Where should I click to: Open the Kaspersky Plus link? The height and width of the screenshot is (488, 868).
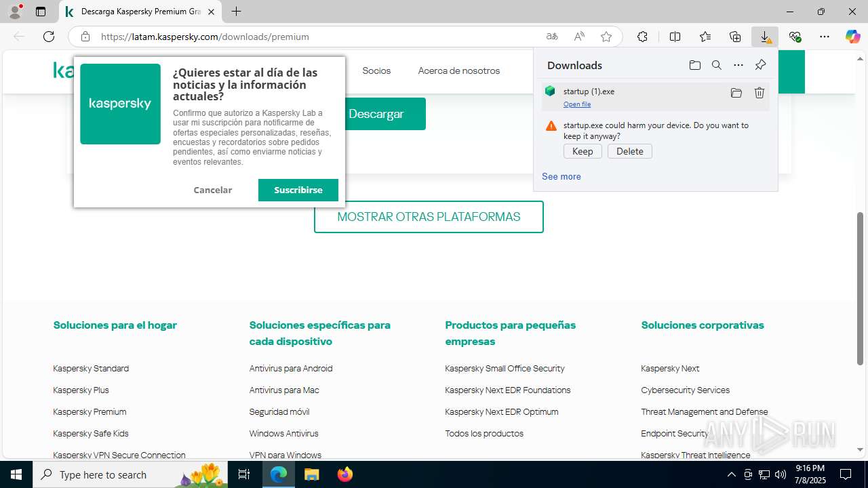81,390
